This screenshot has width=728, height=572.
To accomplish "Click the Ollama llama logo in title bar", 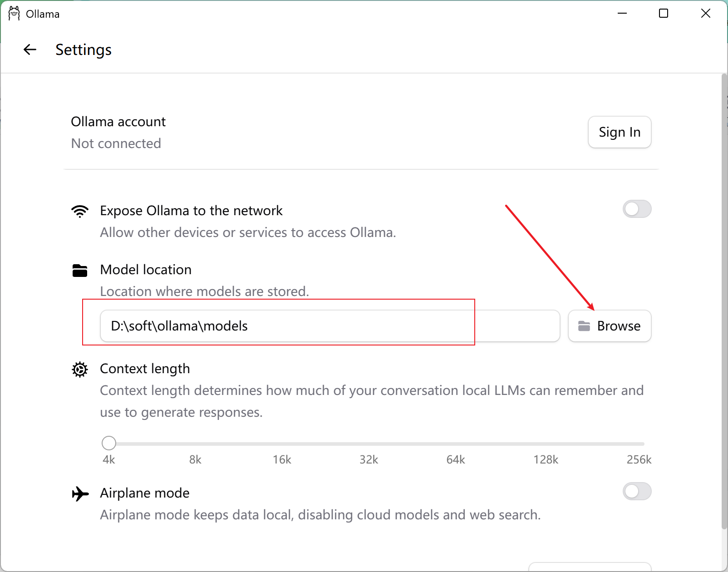I will (x=14, y=14).
